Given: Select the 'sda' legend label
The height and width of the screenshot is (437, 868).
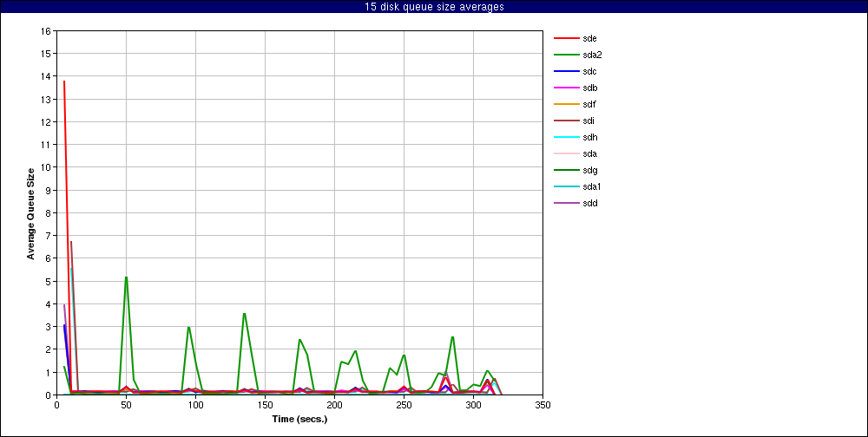Looking at the screenshot, I should tap(589, 153).
